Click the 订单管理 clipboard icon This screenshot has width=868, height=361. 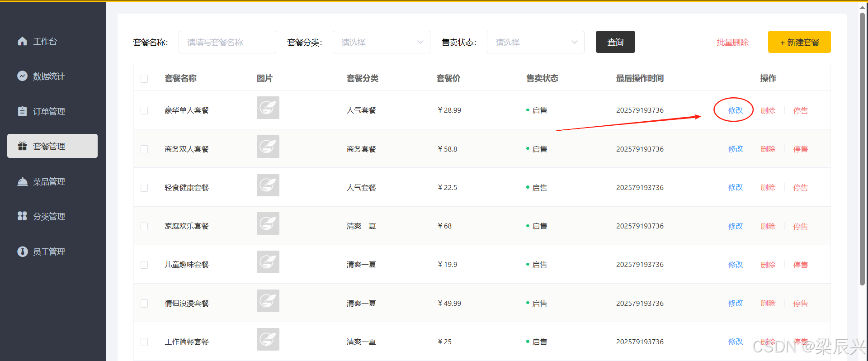tap(22, 111)
